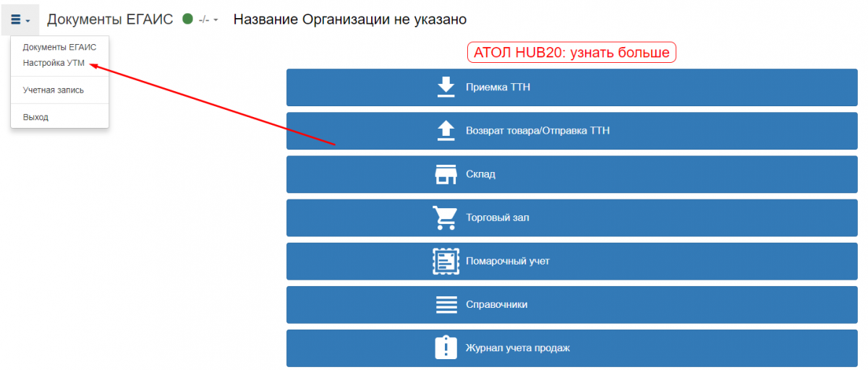Open the Журнал учета продаж section
The image size is (868, 370).
[x=574, y=348]
